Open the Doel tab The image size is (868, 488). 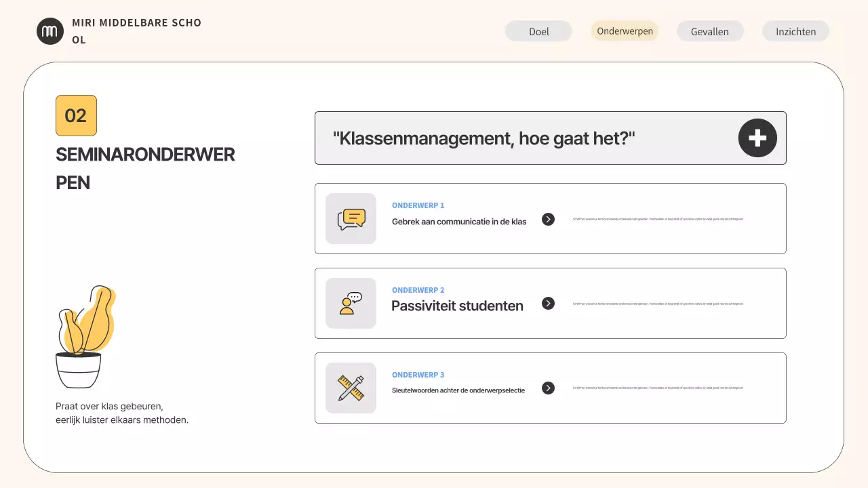click(x=538, y=31)
